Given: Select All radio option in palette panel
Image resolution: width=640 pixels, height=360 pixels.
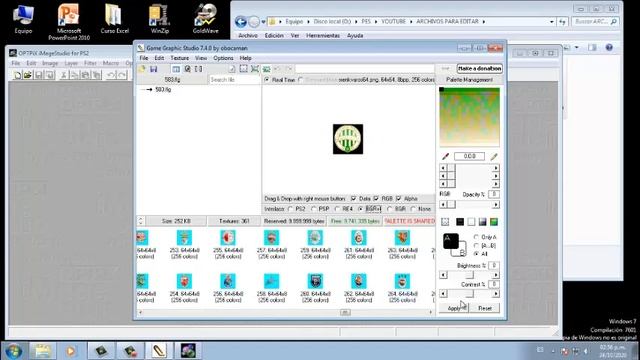Looking at the screenshot, I should pos(476,254).
